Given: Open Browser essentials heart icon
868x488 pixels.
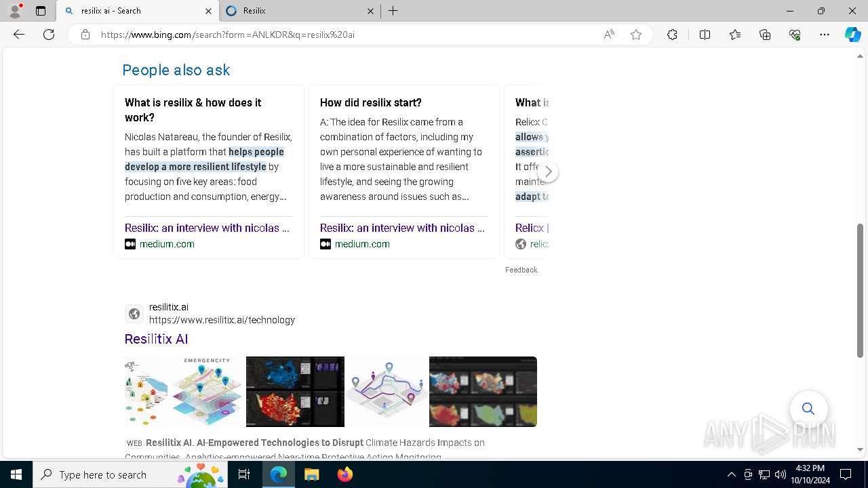Looking at the screenshot, I should [795, 35].
